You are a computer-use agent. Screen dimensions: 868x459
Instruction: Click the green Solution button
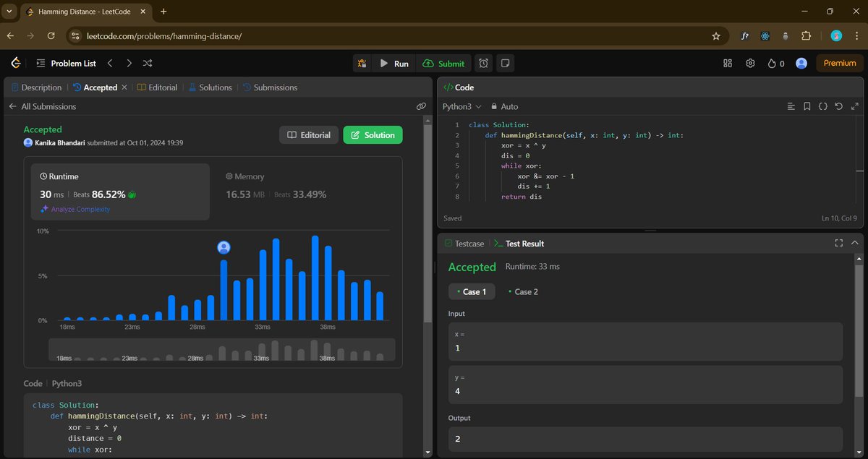click(x=373, y=135)
